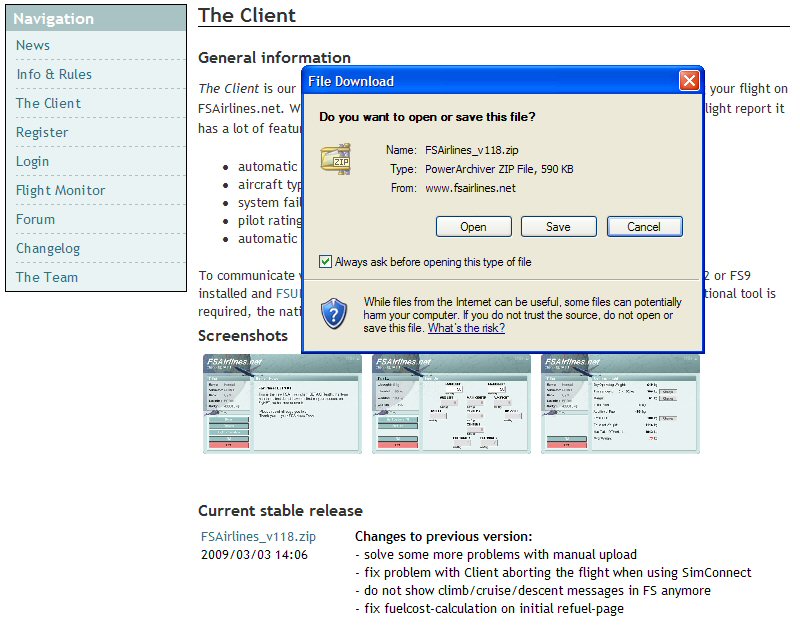Click the 'File Download' dialog title

coord(351,81)
